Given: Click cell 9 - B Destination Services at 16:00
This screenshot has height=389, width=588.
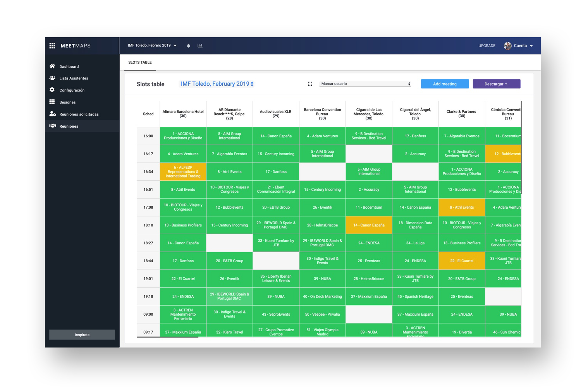Looking at the screenshot, I should pyautogui.click(x=369, y=136).
